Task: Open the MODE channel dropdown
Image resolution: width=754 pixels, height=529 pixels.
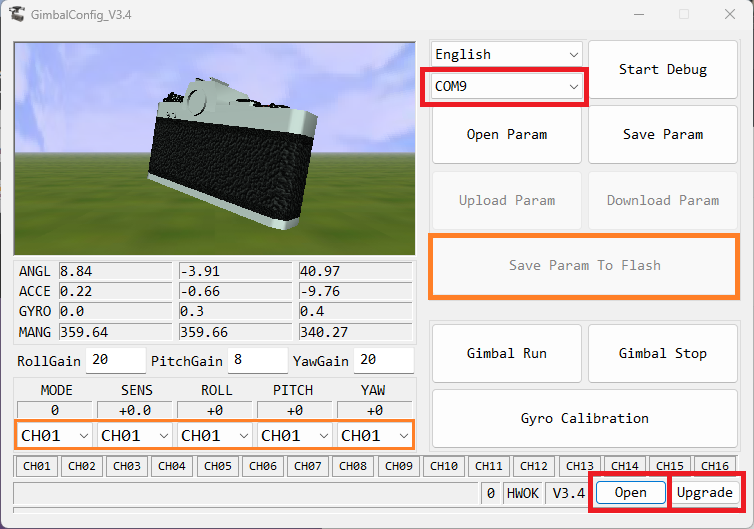Action: click(x=55, y=436)
